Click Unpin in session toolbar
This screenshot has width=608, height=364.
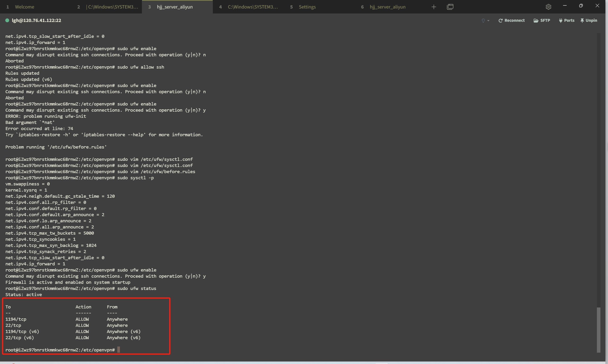point(589,20)
